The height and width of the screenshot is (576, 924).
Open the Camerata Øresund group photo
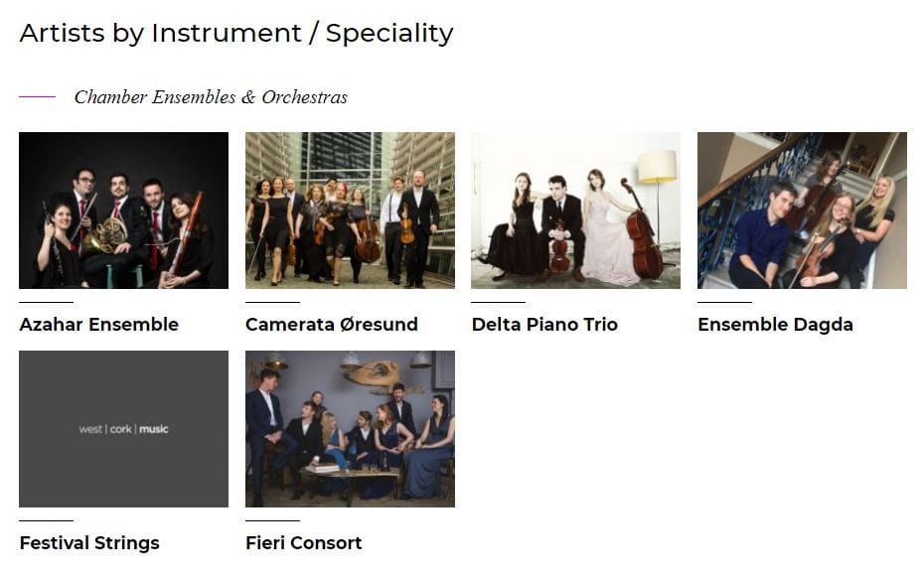pos(350,211)
